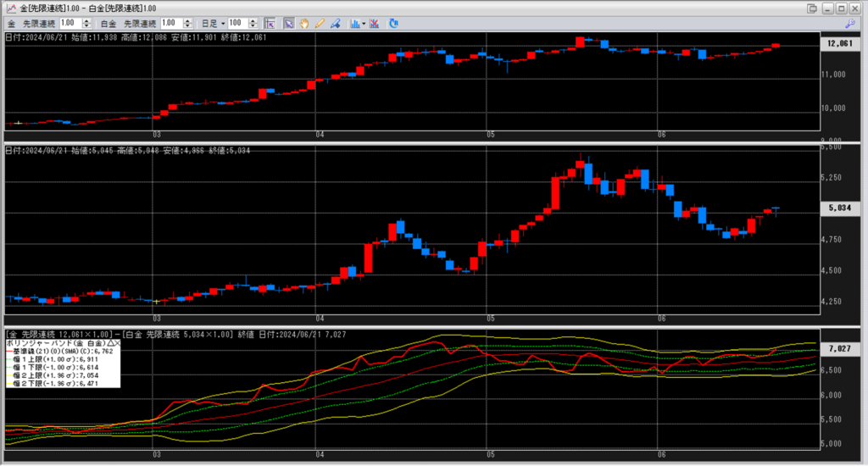This screenshot has width=868, height=466.
Task: Click the red 基準線 legend color line
Action: coord(9,351)
